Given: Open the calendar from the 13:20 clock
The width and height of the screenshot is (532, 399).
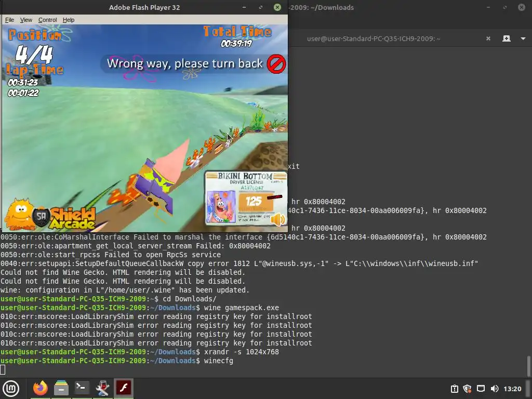Looking at the screenshot, I should [512, 389].
